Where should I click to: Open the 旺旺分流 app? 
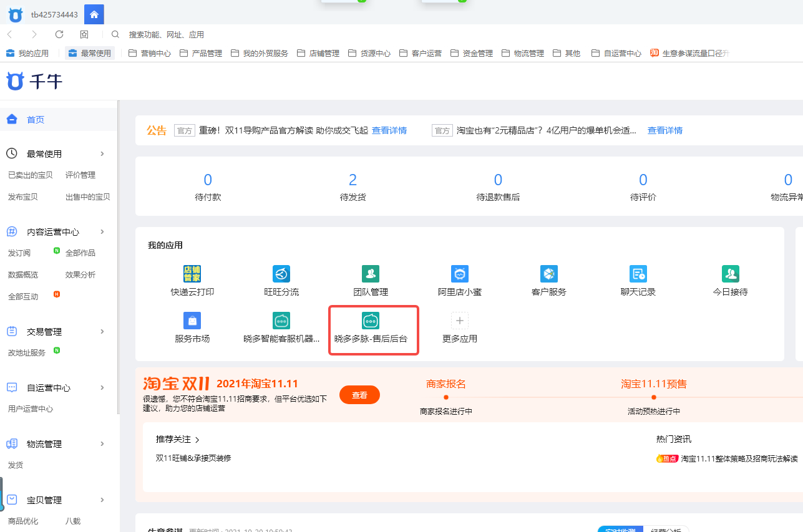(281, 274)
